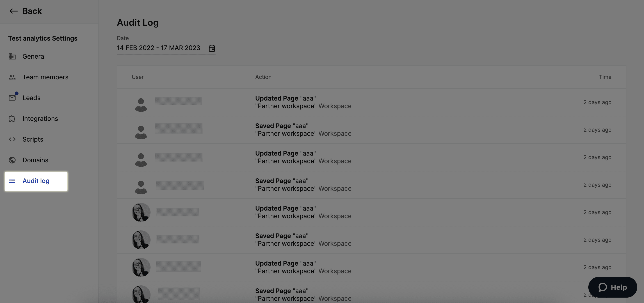
Task: Click the Time column header
Action: pyautogui.click(x=605, y=77)
